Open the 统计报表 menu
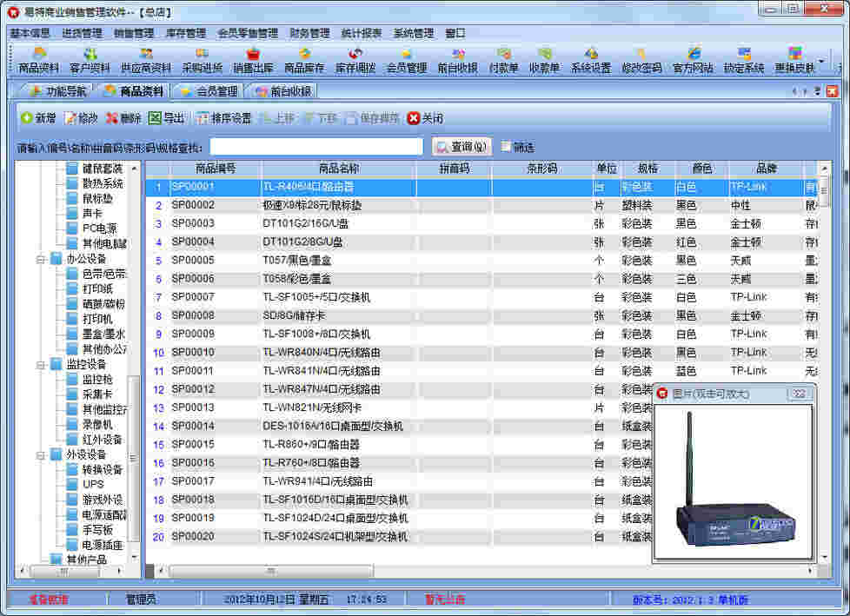This screenshot has height=616, width=850. (363, 34)
